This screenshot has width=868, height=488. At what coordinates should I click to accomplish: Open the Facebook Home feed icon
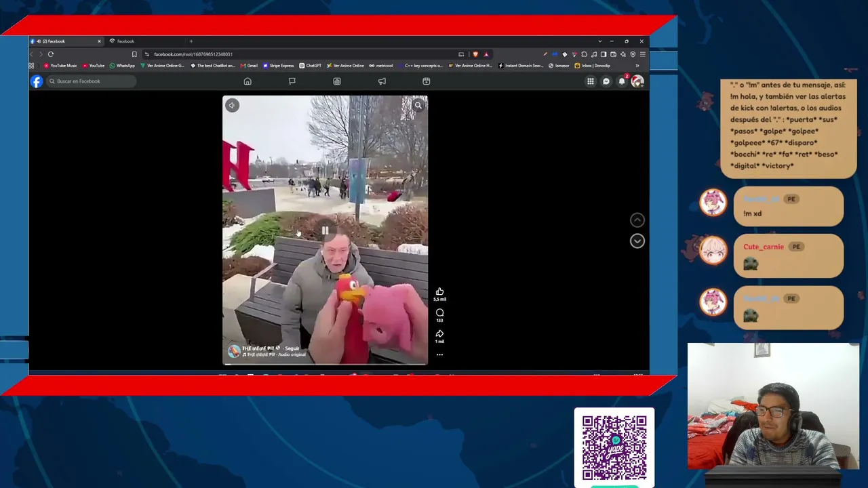(248, 81)
